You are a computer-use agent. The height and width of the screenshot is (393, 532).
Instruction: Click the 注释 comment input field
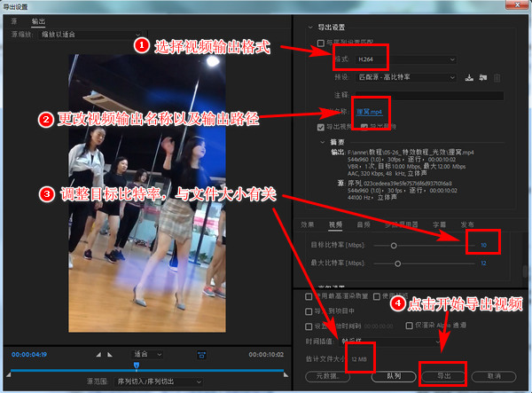click(429, 95)
